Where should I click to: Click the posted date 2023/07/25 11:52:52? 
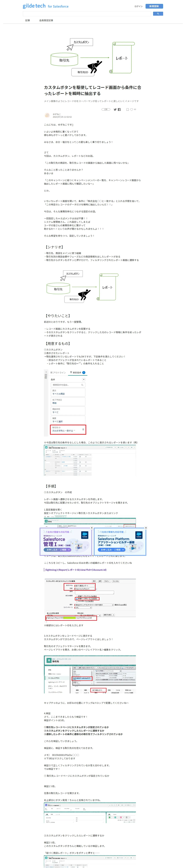point(62,117)
